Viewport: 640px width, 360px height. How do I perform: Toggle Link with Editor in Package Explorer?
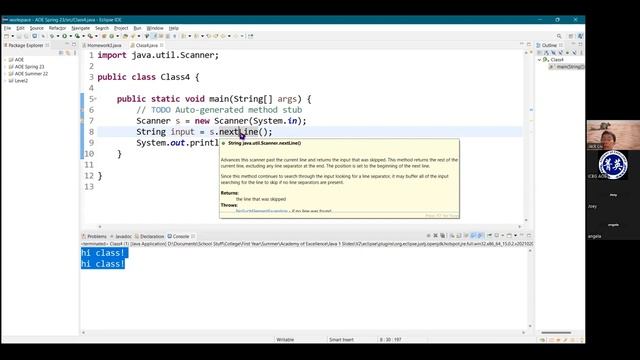[68, 53]
